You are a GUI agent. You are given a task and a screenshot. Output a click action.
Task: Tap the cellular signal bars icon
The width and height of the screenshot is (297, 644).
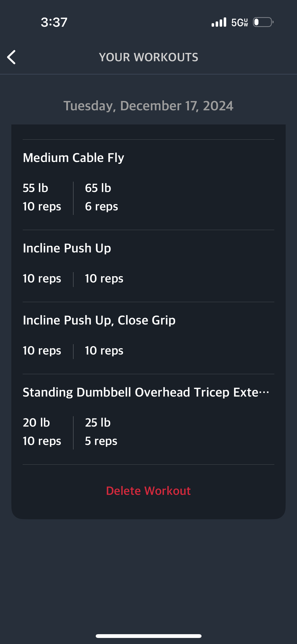(219, 22)
